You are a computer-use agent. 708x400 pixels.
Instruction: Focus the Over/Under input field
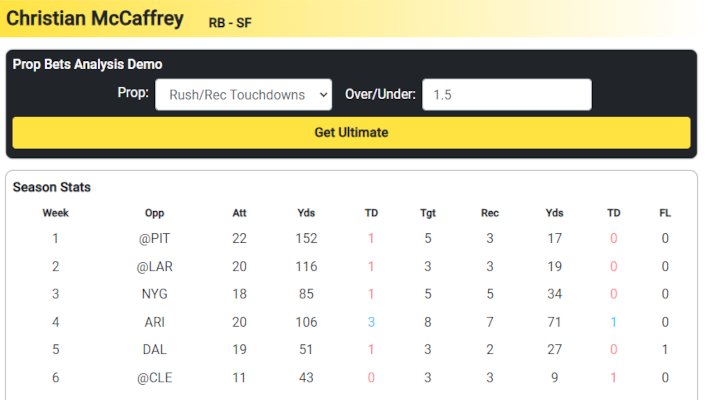507,94
